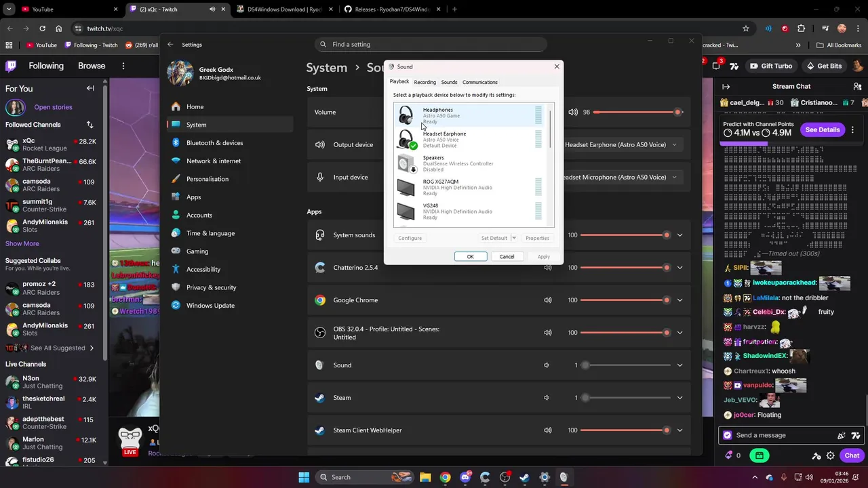The image size is (868, 488).
Task: Open the Sounds tab in Sound dialog
Action: point(449,82)
